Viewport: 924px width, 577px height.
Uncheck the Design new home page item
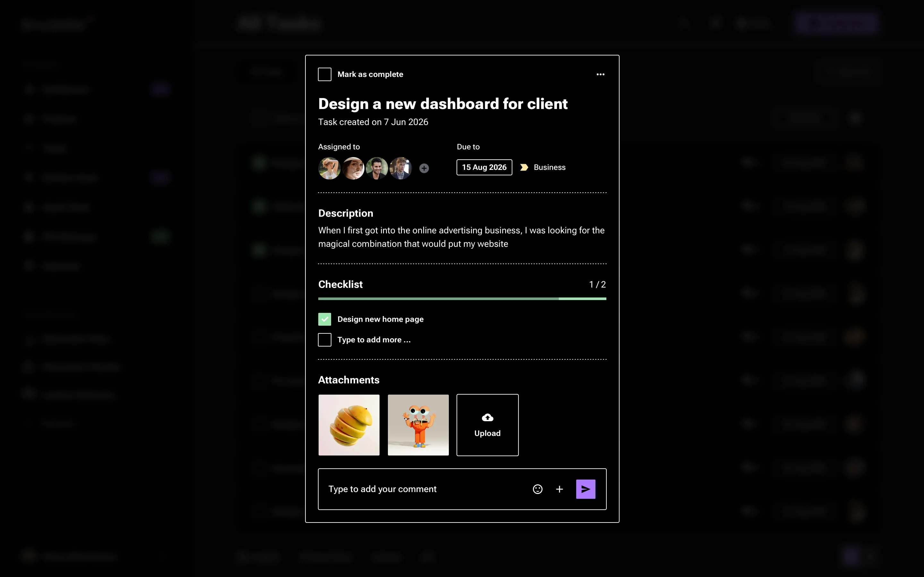click(324, 319)
